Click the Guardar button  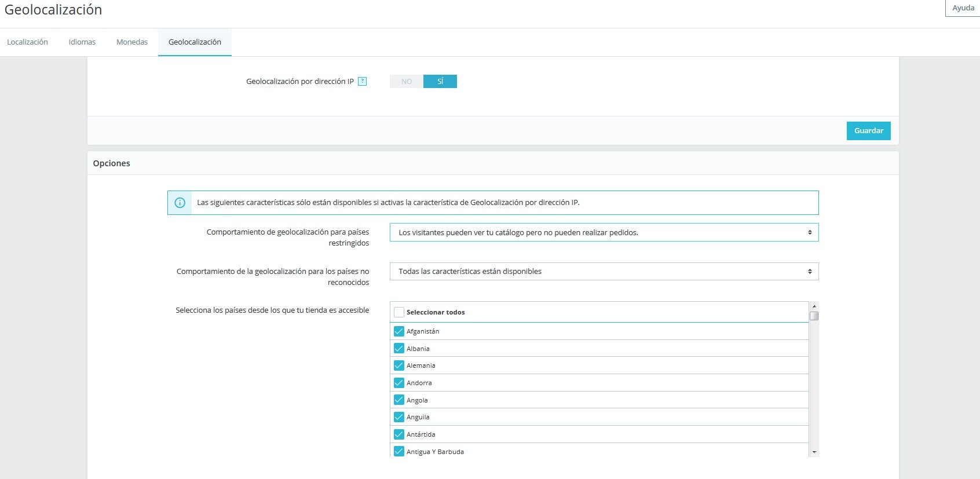pos(869,131)
